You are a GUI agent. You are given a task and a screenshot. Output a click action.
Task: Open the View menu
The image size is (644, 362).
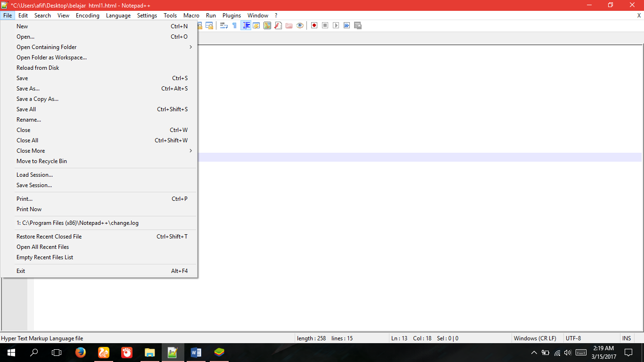click(63, 16)
